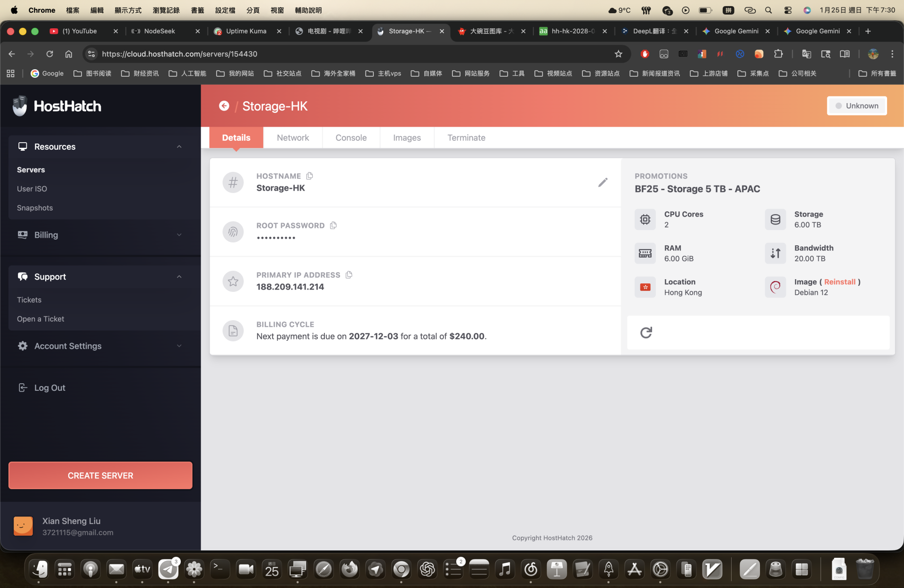This screenshot has width=904, height=588.
Task: Open the App Store in dock
Action: 634,569
